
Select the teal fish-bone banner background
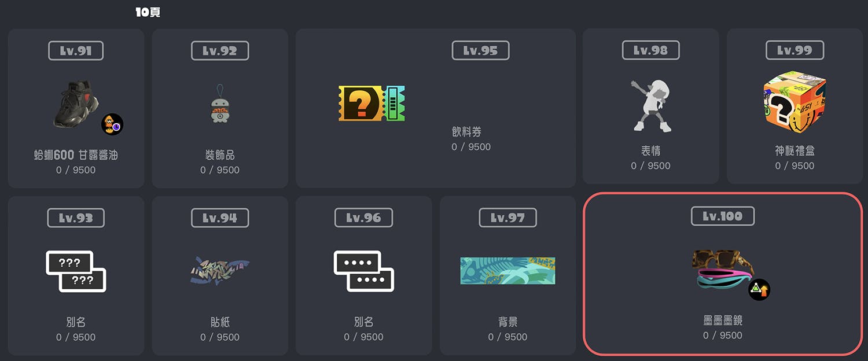click(x=507, y=271)
